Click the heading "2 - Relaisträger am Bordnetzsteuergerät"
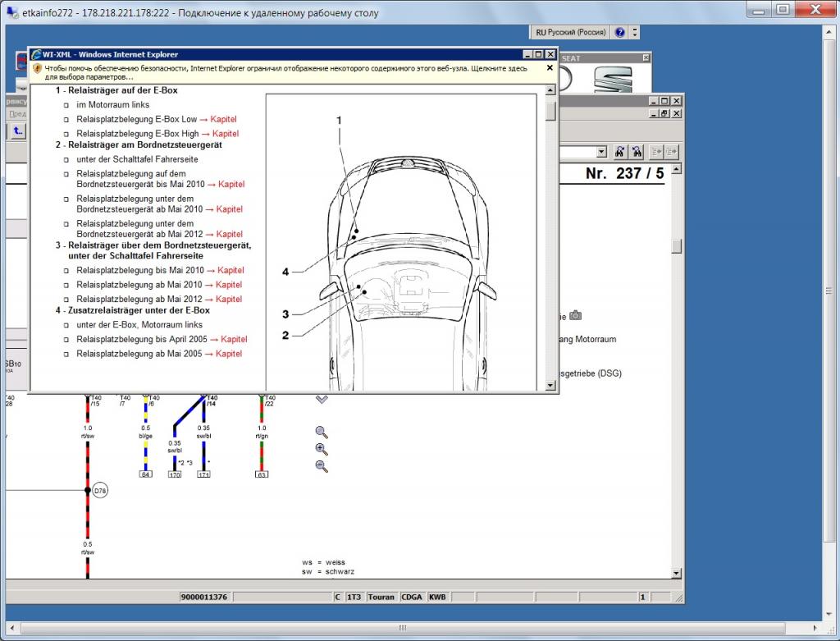Image resolution: width=840 pixels, height=641 pixels. [x=139, y=144]
